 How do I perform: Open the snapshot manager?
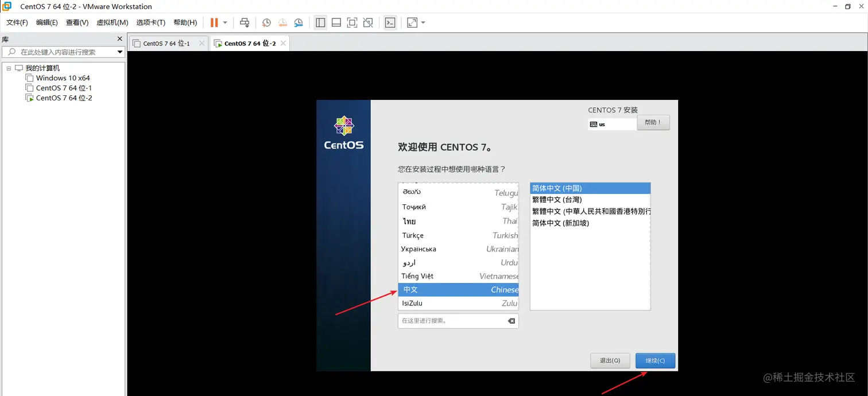[299, 22]
